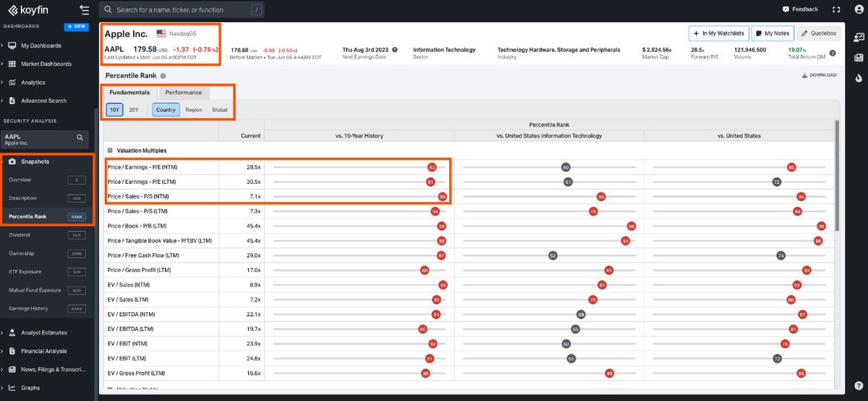Expand the Analytics chevron

click(2, 83)
